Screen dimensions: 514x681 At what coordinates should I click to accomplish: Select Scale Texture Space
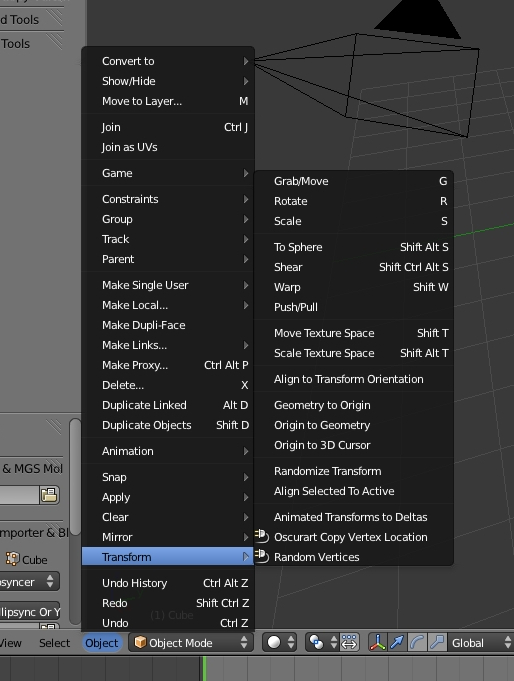click(x=354, y=353)
